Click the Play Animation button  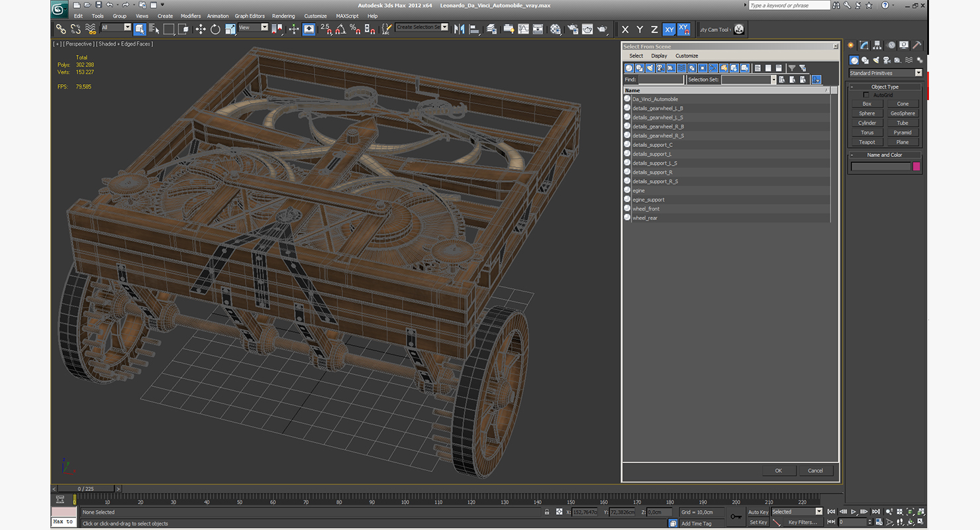coord(854,511)
